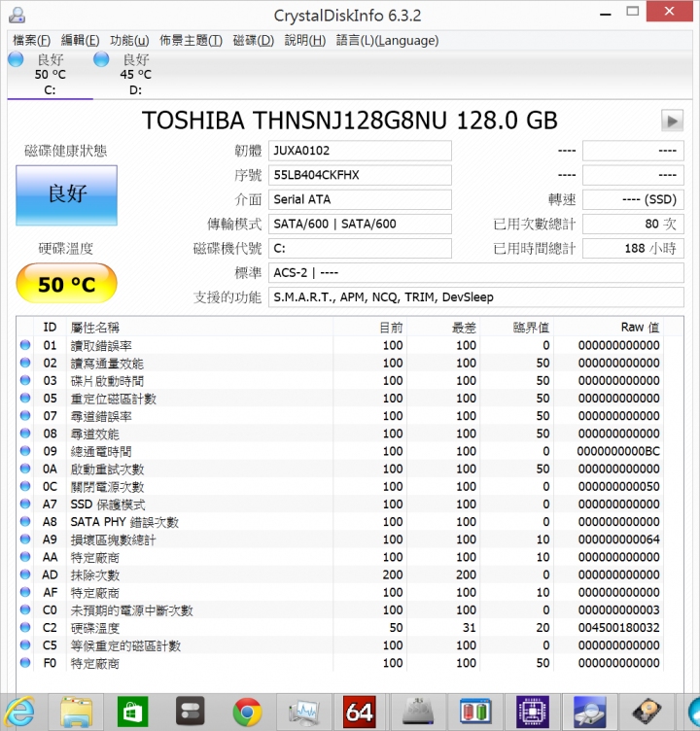
Task: Click the 目前 column header
Action: (369, 328)
